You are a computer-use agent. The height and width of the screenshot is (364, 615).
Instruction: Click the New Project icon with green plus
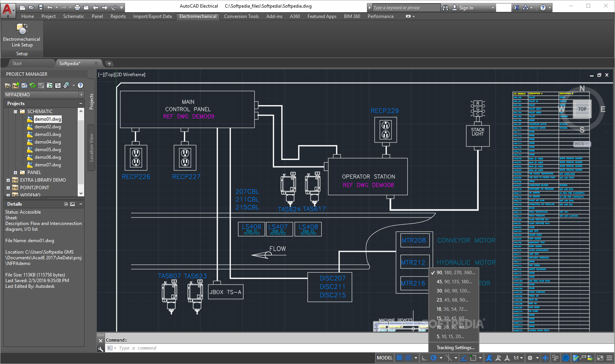pos(16,85)
